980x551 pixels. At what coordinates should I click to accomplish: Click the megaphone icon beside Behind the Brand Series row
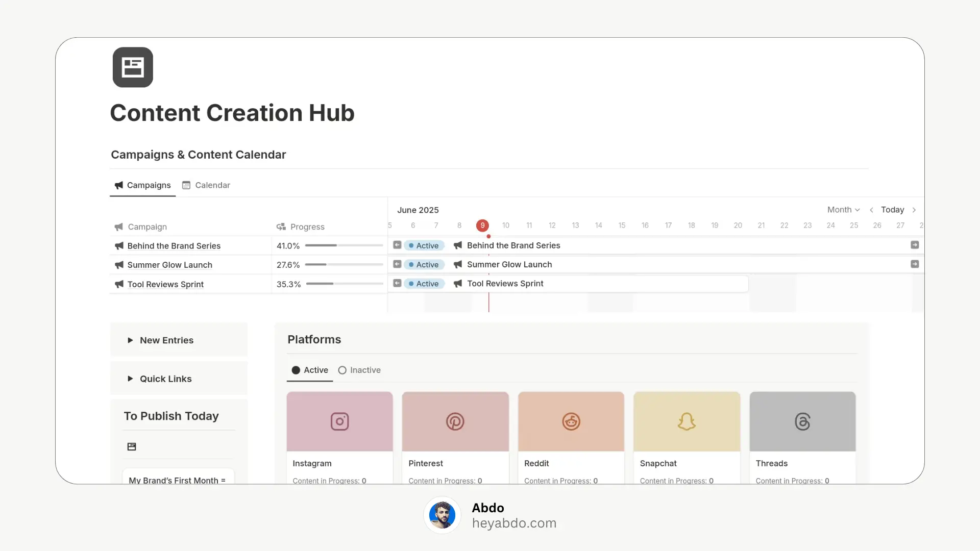click(119, 246)
